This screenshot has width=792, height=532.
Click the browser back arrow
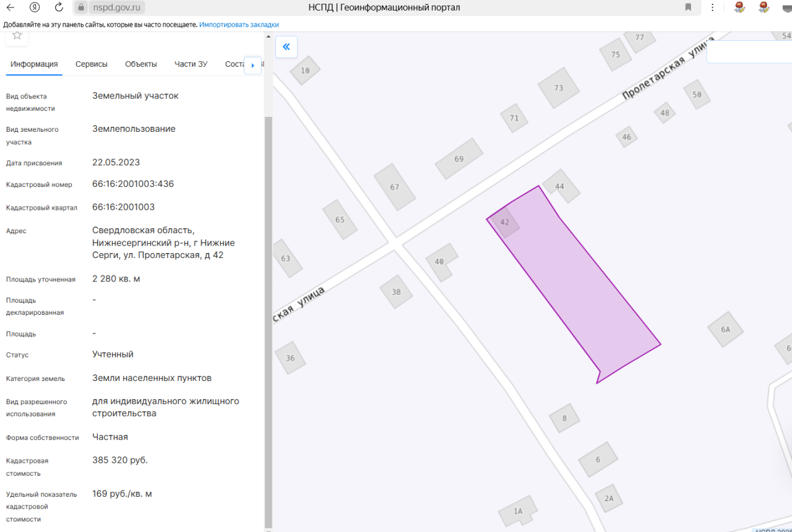tap(11, 7)
